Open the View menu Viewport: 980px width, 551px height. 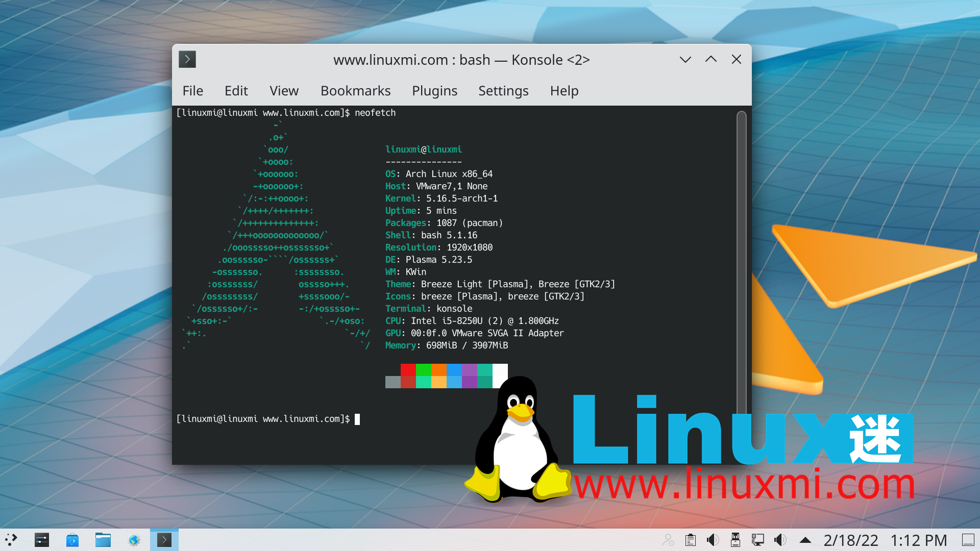point(284,91)
